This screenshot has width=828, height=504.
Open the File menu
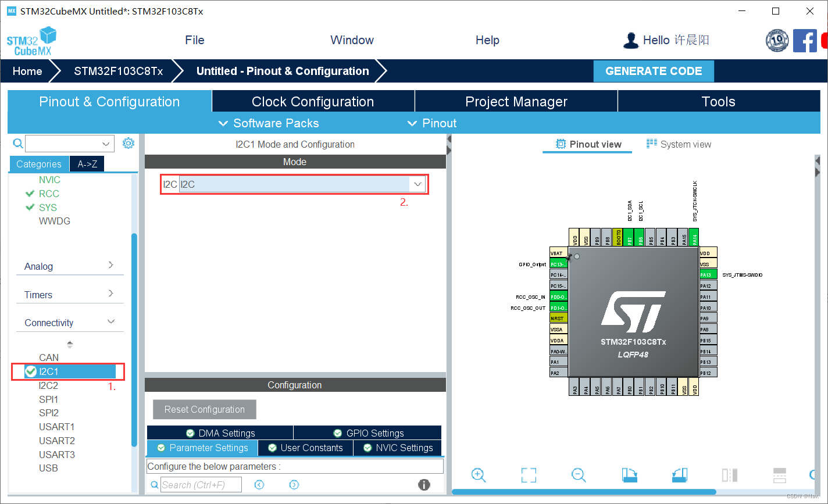[x=195, y=40]
